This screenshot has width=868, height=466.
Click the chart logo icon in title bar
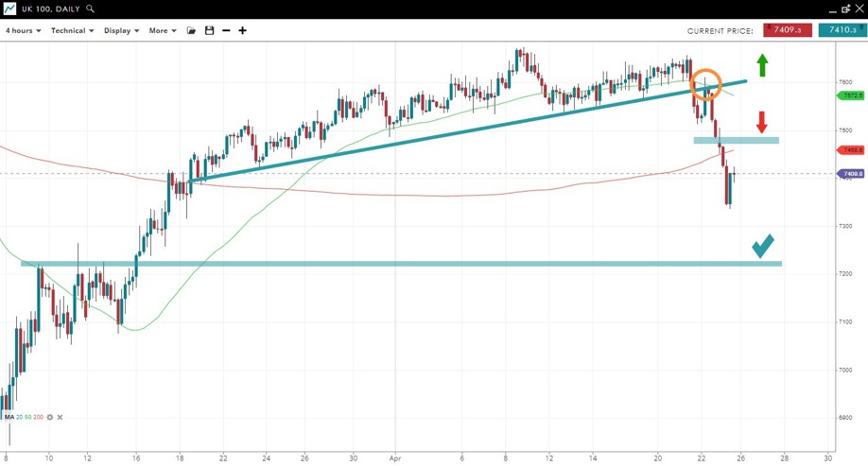(x=9, y=9)
